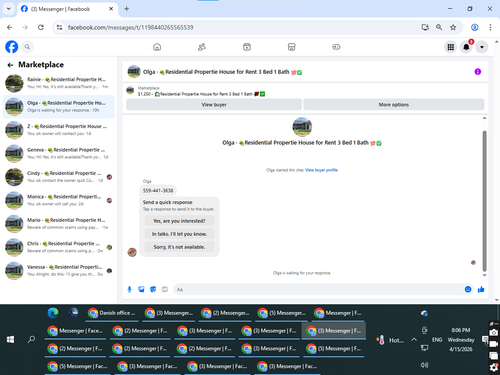Open the browser zoom magnifier icon
500x375 pixels.
pos(439,27)
